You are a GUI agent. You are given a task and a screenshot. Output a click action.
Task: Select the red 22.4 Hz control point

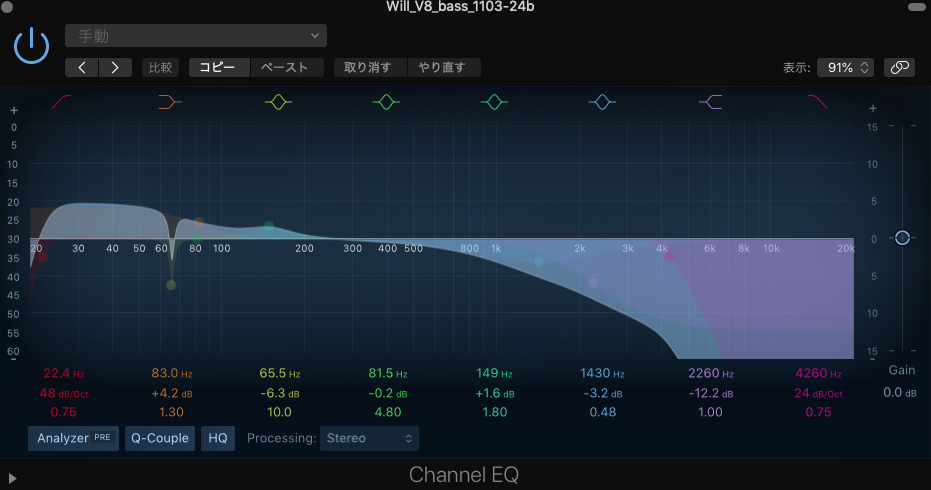(x=42, y=257)
